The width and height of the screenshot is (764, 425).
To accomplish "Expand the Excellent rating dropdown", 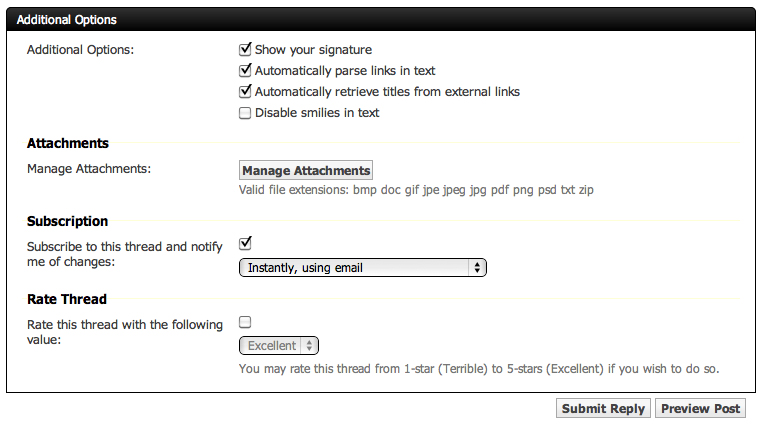I will [279, 345].
